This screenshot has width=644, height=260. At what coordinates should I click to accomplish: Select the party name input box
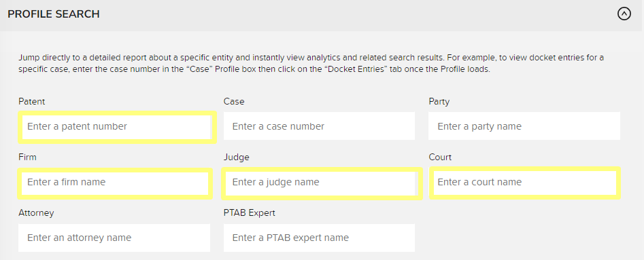point(524,126)
